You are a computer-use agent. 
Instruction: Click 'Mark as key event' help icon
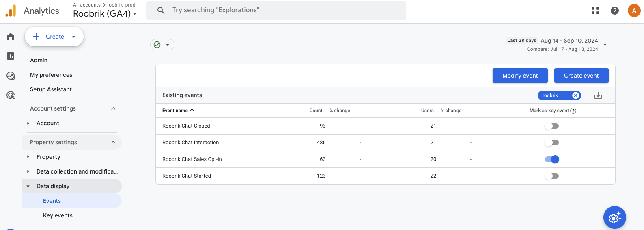[573, 111]
